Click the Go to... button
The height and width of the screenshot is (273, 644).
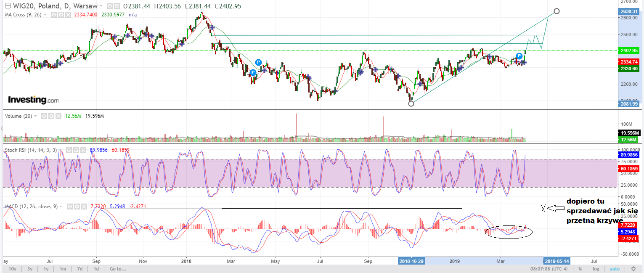[118, 269]
